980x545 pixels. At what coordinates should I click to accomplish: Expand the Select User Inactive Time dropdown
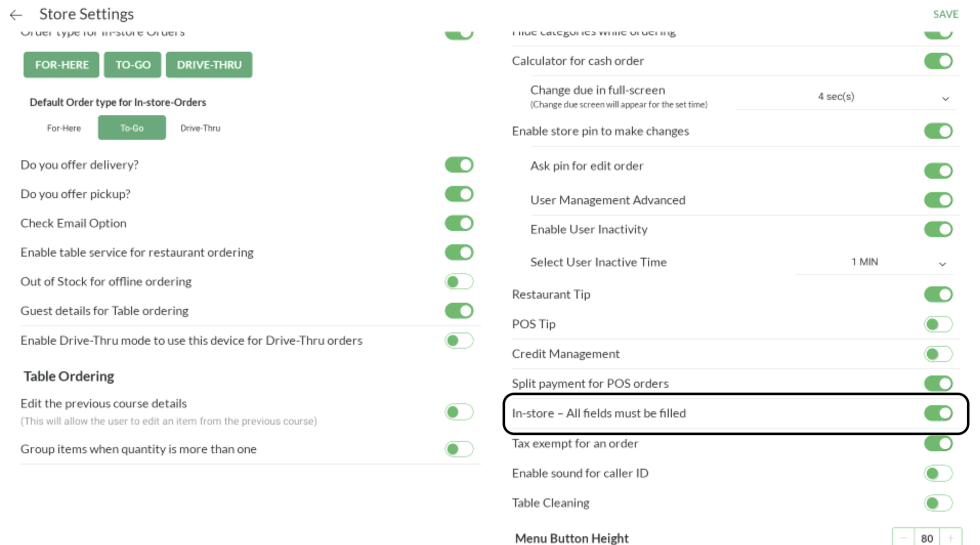875,262
